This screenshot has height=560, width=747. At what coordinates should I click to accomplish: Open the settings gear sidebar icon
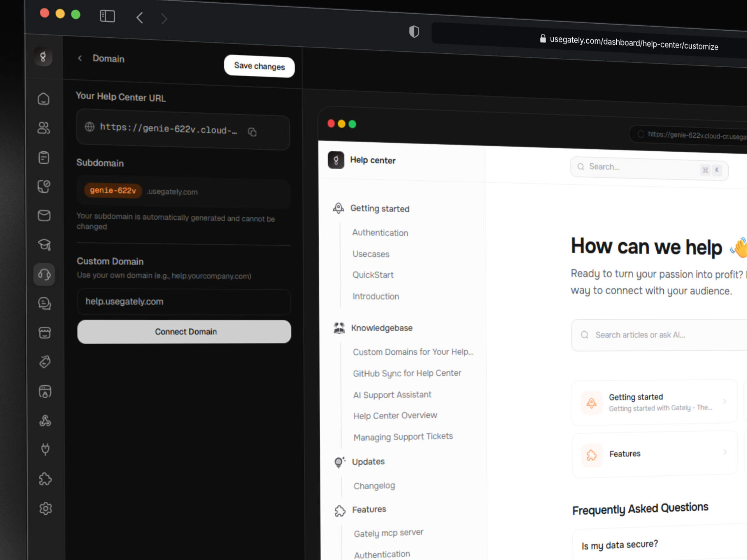click(46, 508)
